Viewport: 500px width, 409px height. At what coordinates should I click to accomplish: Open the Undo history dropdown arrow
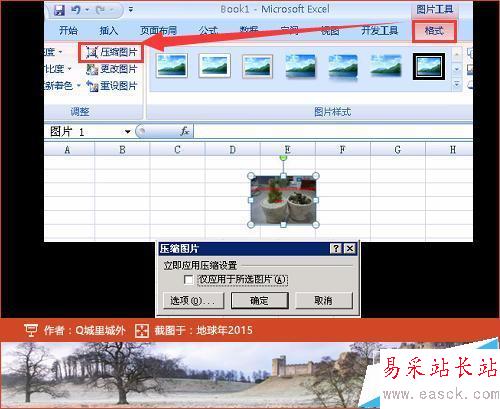[x=87, y=10]
